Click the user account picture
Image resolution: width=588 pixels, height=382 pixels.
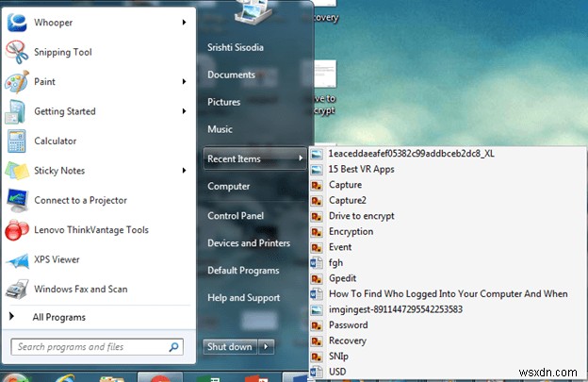[254, 12]
